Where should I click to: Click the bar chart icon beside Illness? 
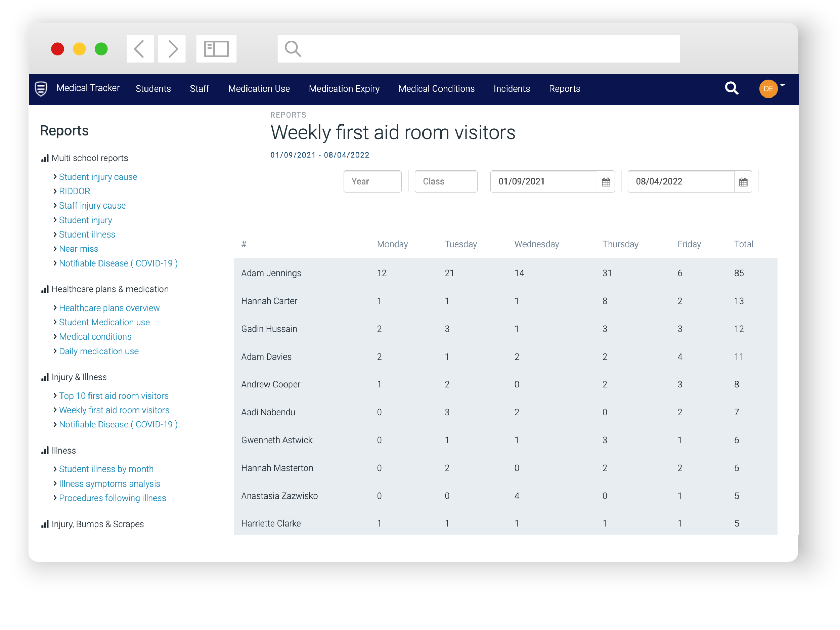(x=45, y=451)
